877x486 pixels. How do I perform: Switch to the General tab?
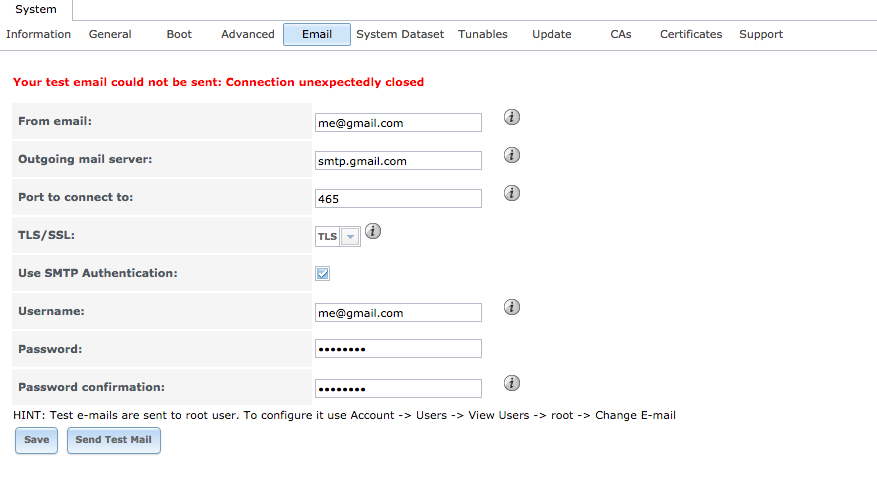click(x=110, y=34)
